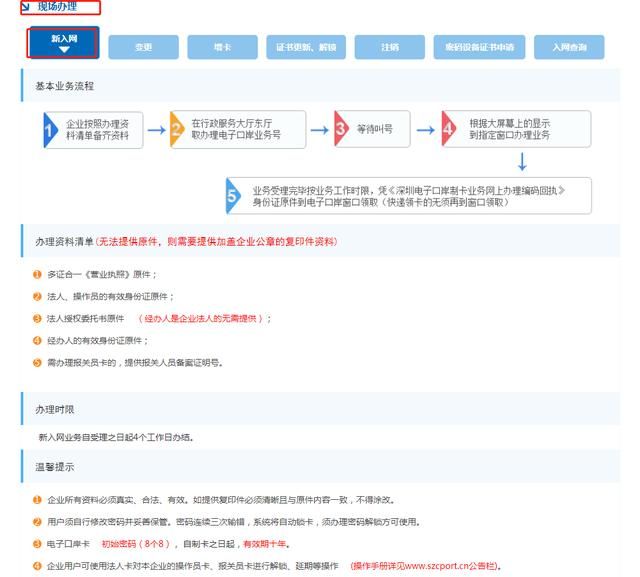Click the 注销 tab button
Screen dimensions: 640x577
(x=389, y=47)
